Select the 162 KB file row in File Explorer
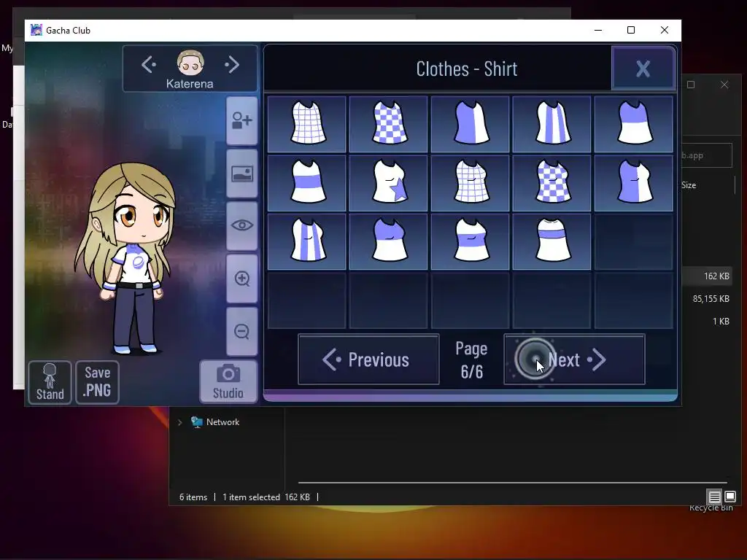 point(707,276)
